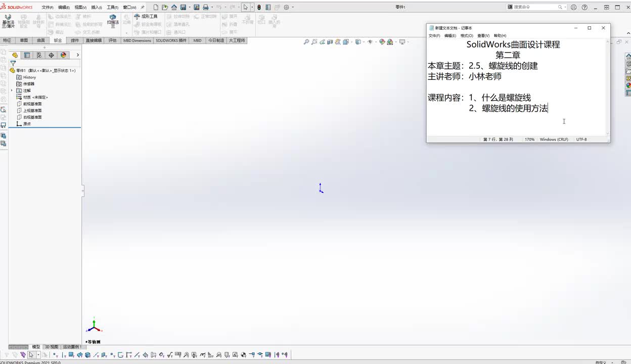Pin the SolidWorks menu bar

tap(143, 7)
